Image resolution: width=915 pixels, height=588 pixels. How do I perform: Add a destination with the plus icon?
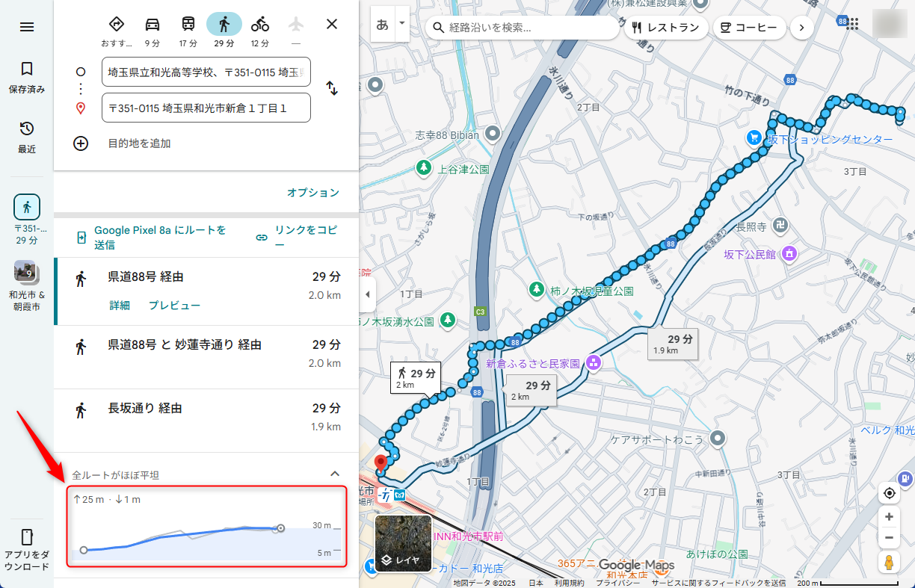81,143
